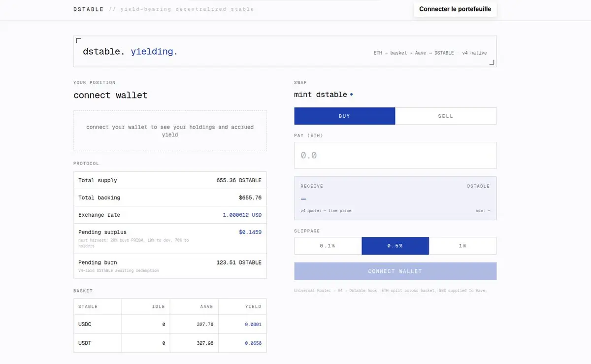Click the USDT Aave amount 327.98
Screen dimensions: 591x364
(204, 343)
